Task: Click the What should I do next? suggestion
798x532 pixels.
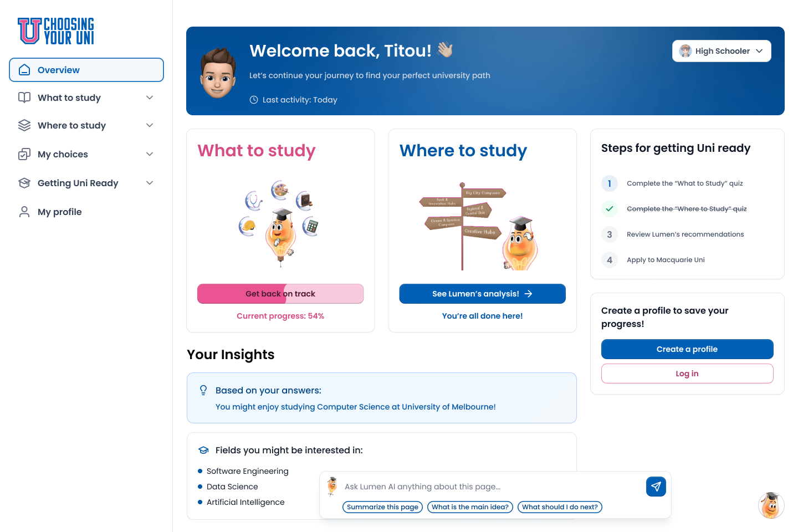Action: [x=560, y=507]
